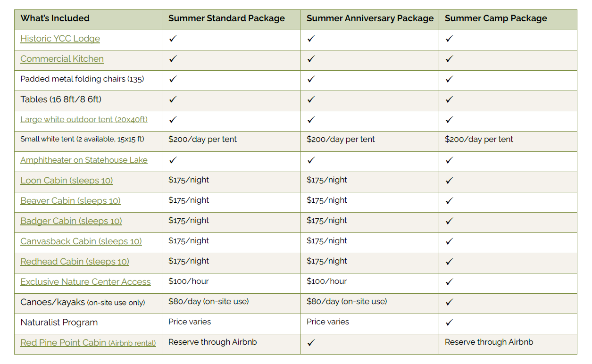Click Historic YCC Lodge checkmark under Standard Package
The width and height of the screenshot is (592, 364).
173,39
